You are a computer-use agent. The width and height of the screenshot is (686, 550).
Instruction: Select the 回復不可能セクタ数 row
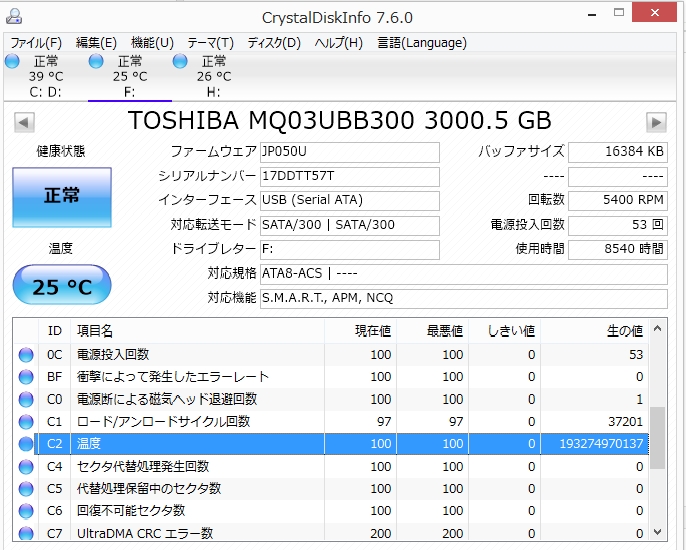click(x=331, y=511)
